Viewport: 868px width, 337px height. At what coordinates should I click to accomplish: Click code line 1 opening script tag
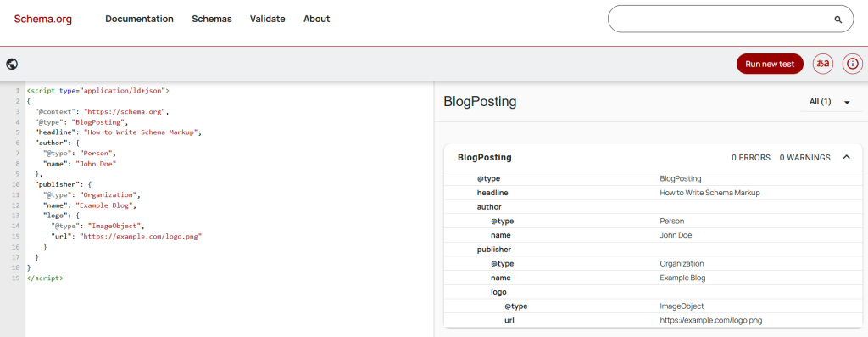(98, 90)
